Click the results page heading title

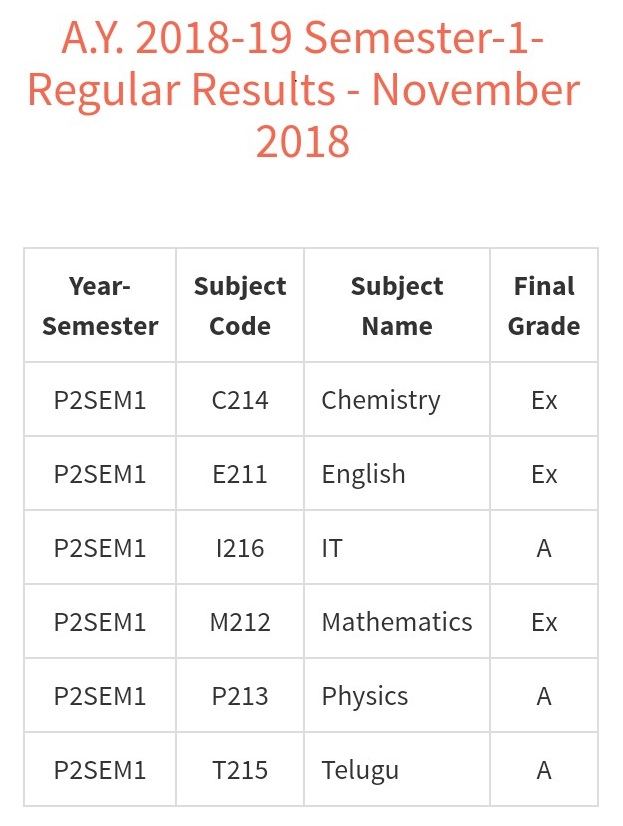coord(303,88)
